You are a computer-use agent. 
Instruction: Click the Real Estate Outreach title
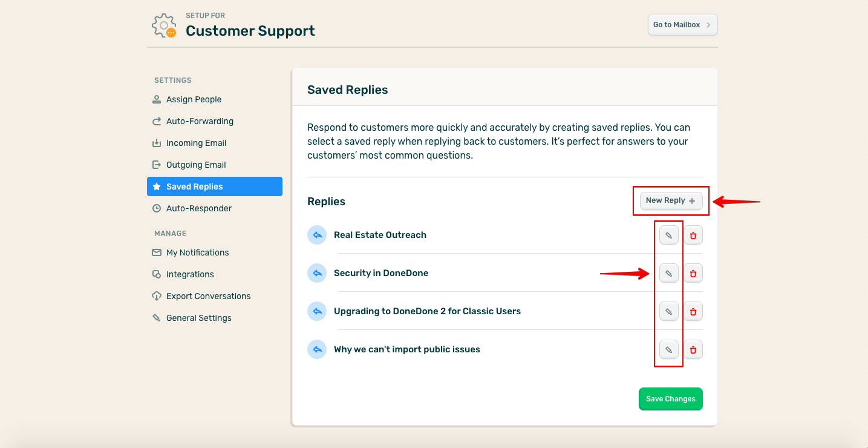point(380,235)
